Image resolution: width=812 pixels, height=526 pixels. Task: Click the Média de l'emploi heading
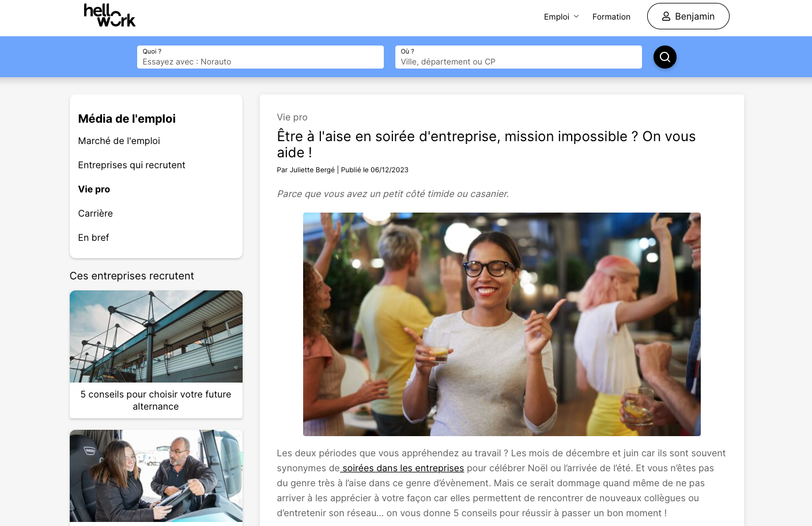[x=127, y=119]
